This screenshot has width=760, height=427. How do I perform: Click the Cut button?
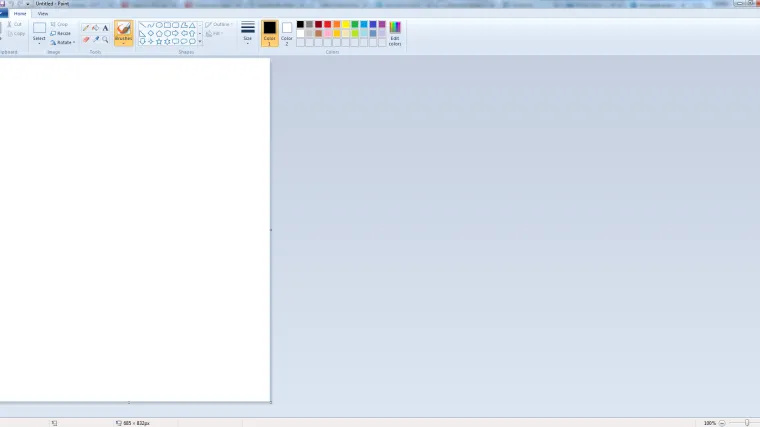click(14, 24)
